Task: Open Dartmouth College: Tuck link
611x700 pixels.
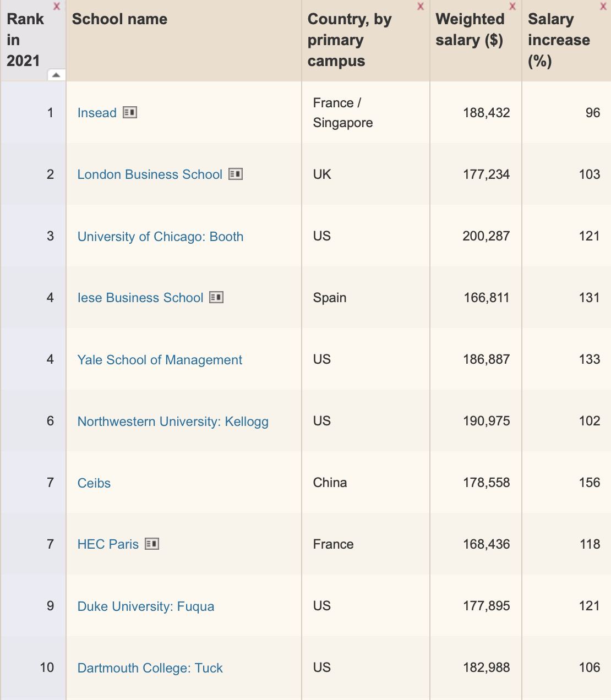Action: [x=150, y=668]
